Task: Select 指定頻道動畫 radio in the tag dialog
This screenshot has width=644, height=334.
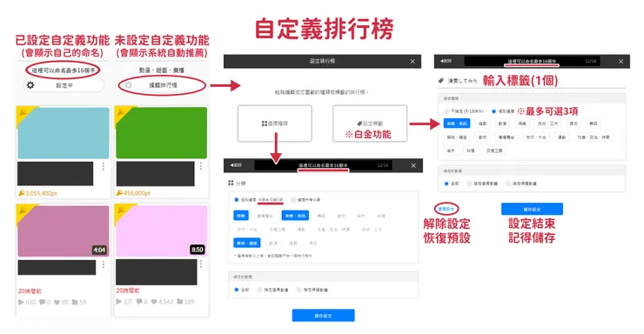Action: pos(508,184)
